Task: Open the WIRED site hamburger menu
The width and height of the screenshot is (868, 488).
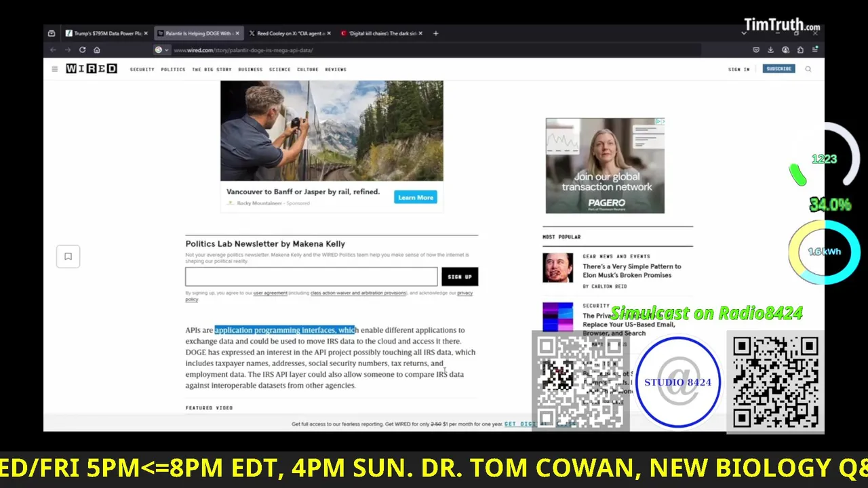Action: click(55, 69)
